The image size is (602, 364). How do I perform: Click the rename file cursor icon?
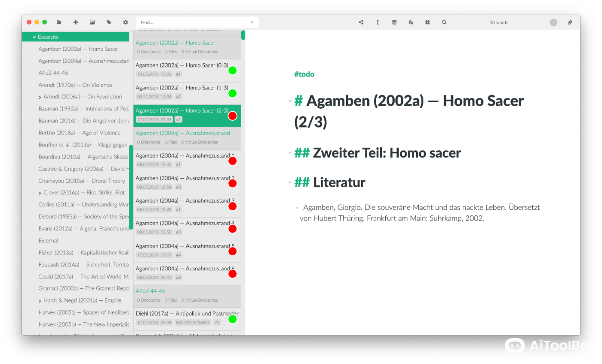[378, 22]
